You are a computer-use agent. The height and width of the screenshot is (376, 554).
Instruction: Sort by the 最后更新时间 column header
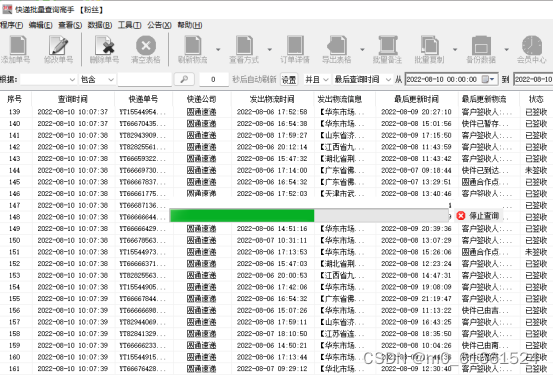pyautogui.click(x=416, y=99)
